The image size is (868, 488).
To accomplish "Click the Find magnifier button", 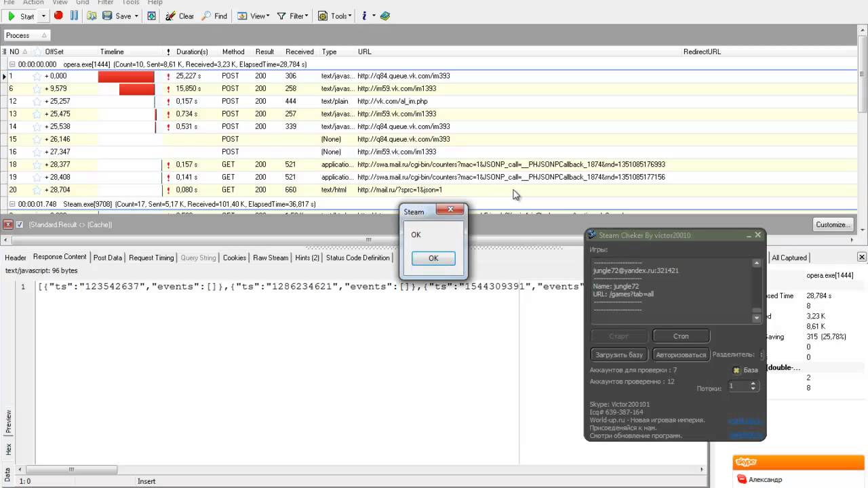I will [x=214, y=16].
